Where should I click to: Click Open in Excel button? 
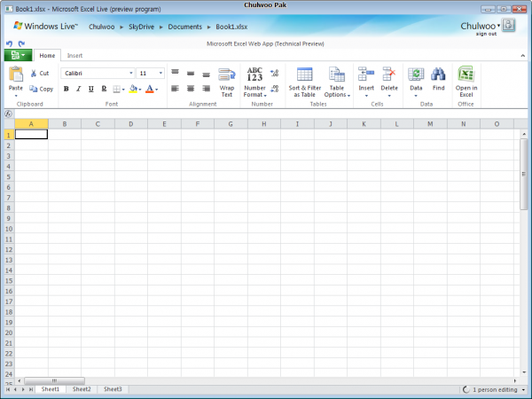(x=466, y=82)
